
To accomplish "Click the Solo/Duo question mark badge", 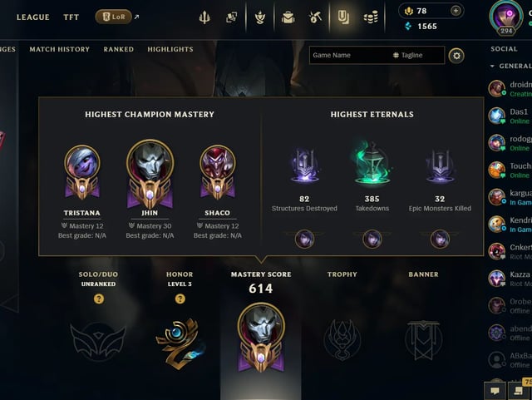I will (99, 299).
